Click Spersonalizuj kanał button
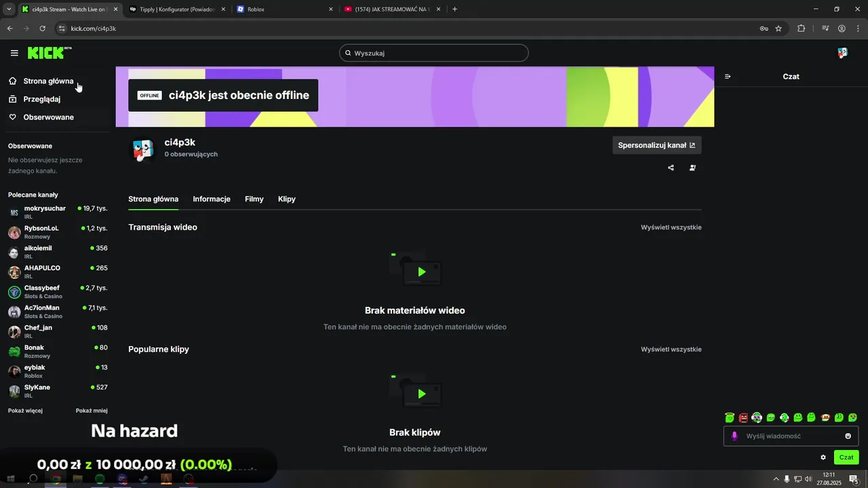868x488 pixels. point(657,145)
